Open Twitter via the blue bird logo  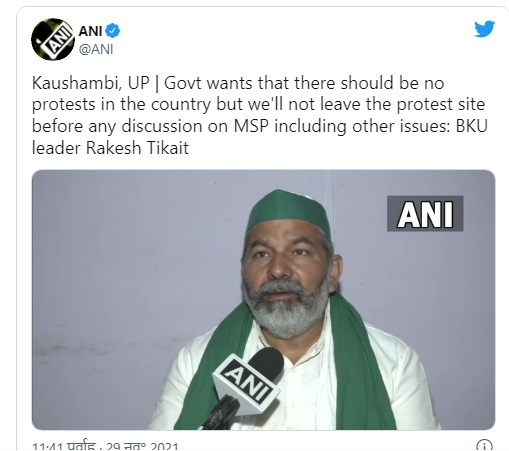tap(485, 29)
